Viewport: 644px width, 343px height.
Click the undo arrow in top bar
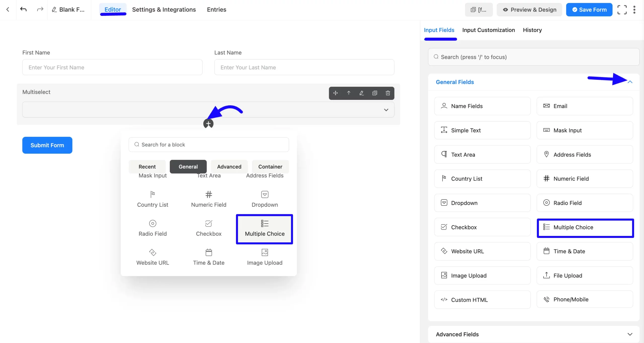click(23, 10)
